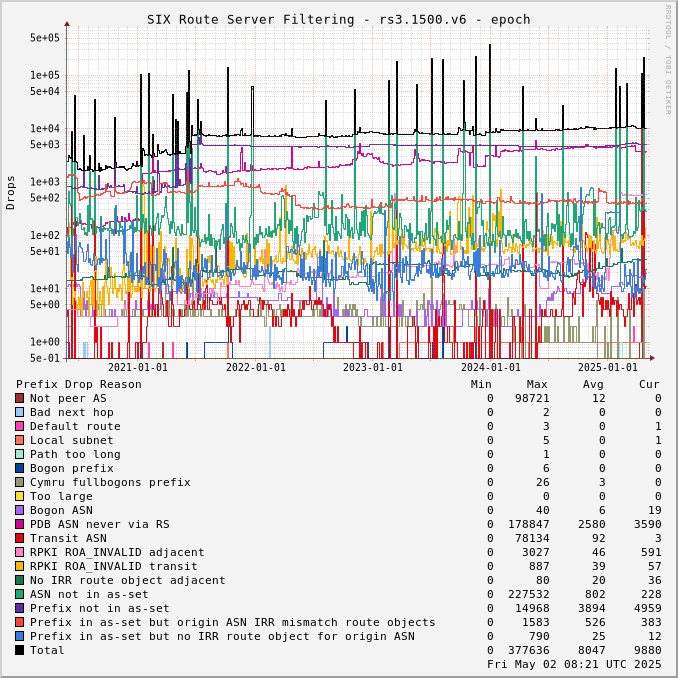Image resolution: width=678 pixels, height=678 pixels.
Task: Select the Min column header
Action: [481, 384]
